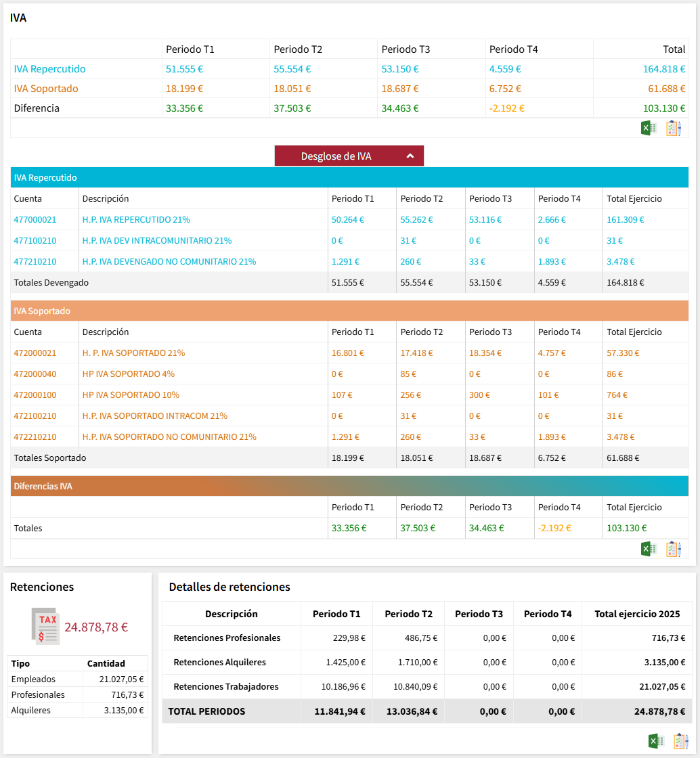Click the chevron arrow on Desglose de IVA
This screenshot has width=700, height=758.
pos(410,156)
